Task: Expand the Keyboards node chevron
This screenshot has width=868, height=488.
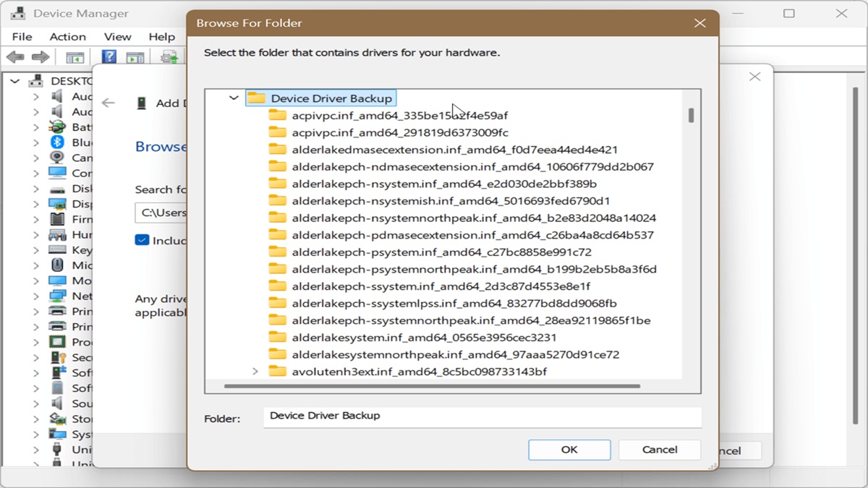Action: click(x=35, y=250)
